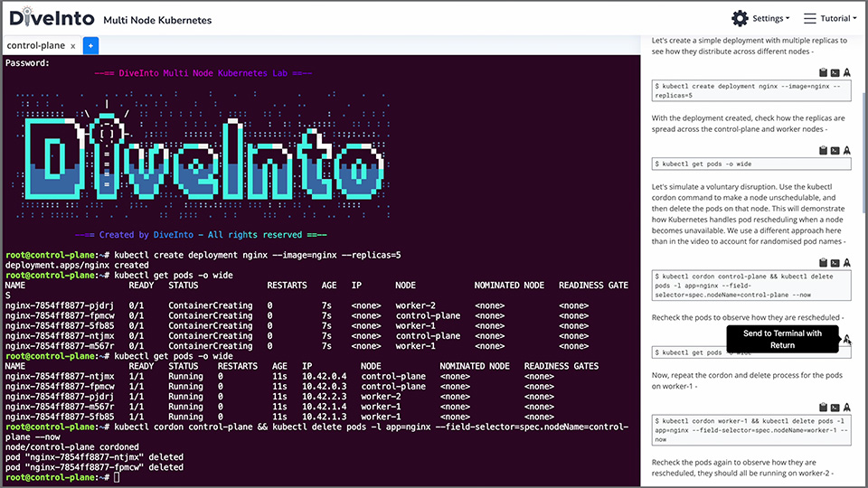Run kubectl create deployment via rocket icon
This screenshot has height=488, width=868.
tap(847, 72)
